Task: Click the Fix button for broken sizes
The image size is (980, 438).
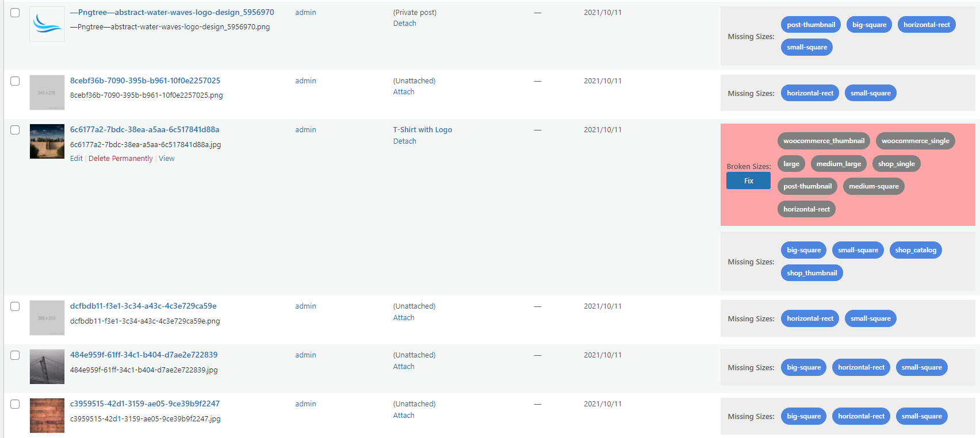Action: click(748, 180)
